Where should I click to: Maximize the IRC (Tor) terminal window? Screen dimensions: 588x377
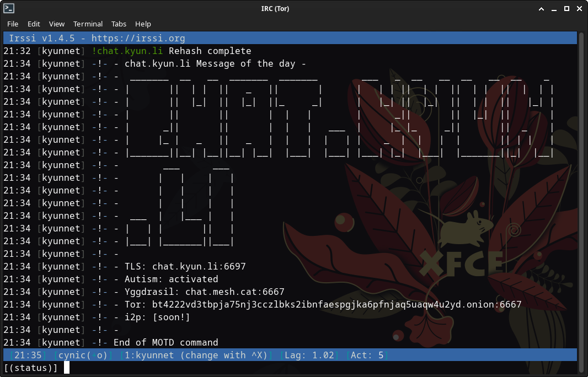(566, 9)
